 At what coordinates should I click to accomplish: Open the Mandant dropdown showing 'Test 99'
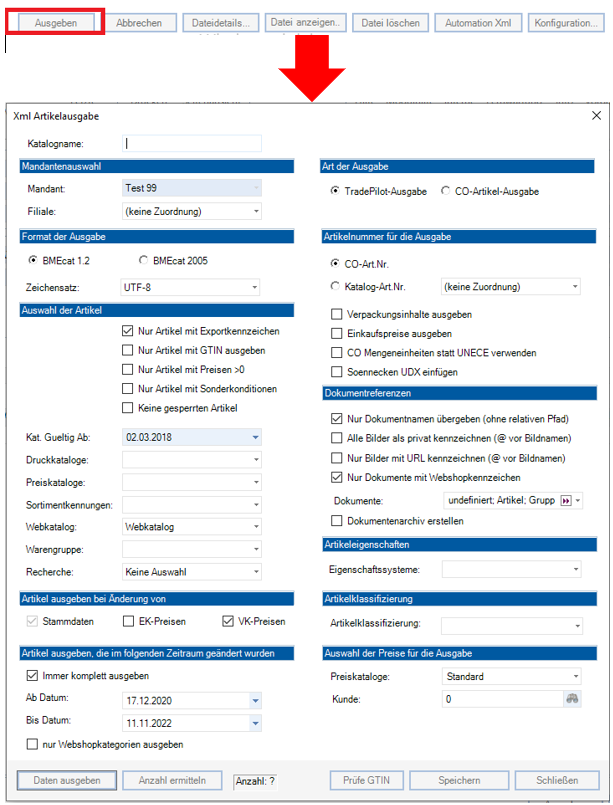tap(238, 186)
